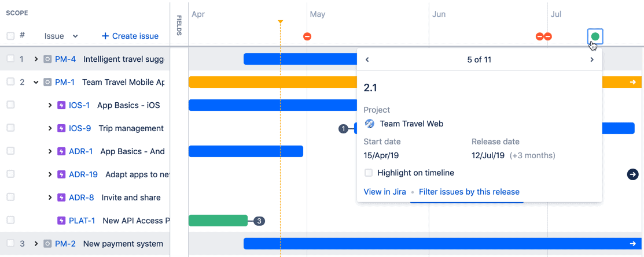Click the Team Travel Web project icon

370,124
